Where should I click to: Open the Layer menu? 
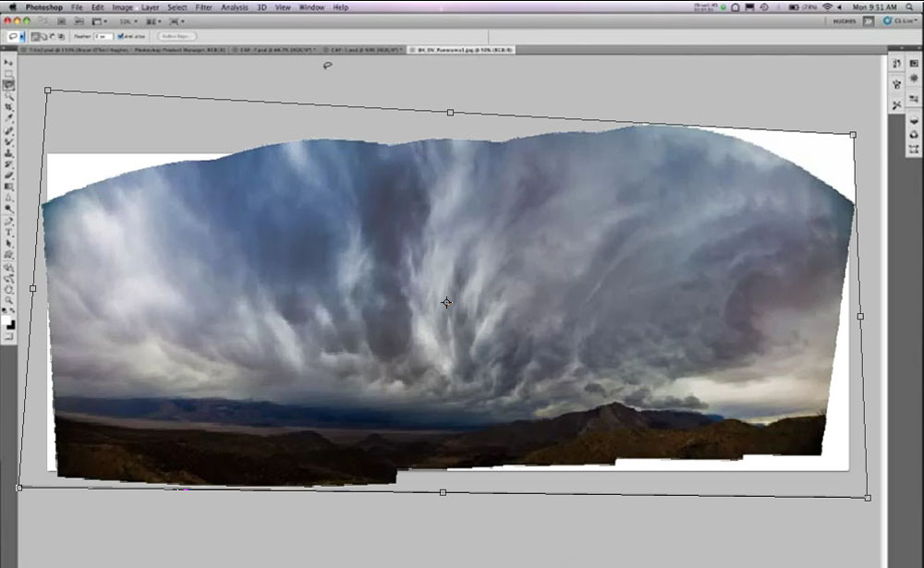(x=151, y=7)
